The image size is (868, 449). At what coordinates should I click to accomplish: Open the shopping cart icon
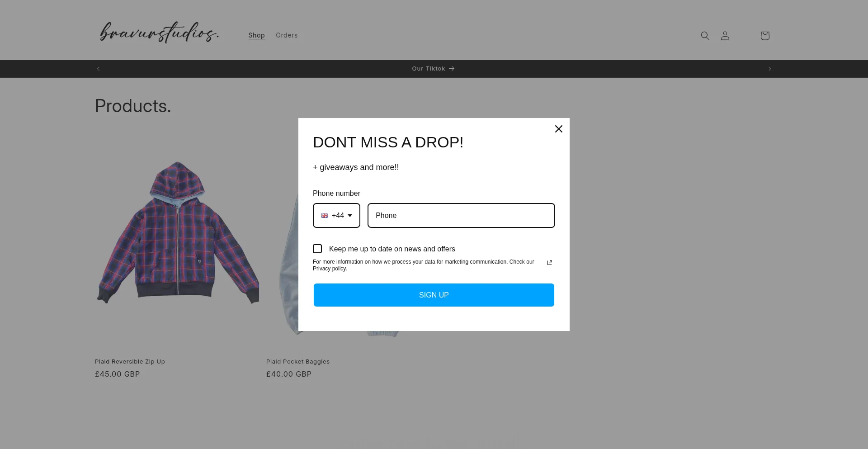pyautogui.click(x=764, y=36)
